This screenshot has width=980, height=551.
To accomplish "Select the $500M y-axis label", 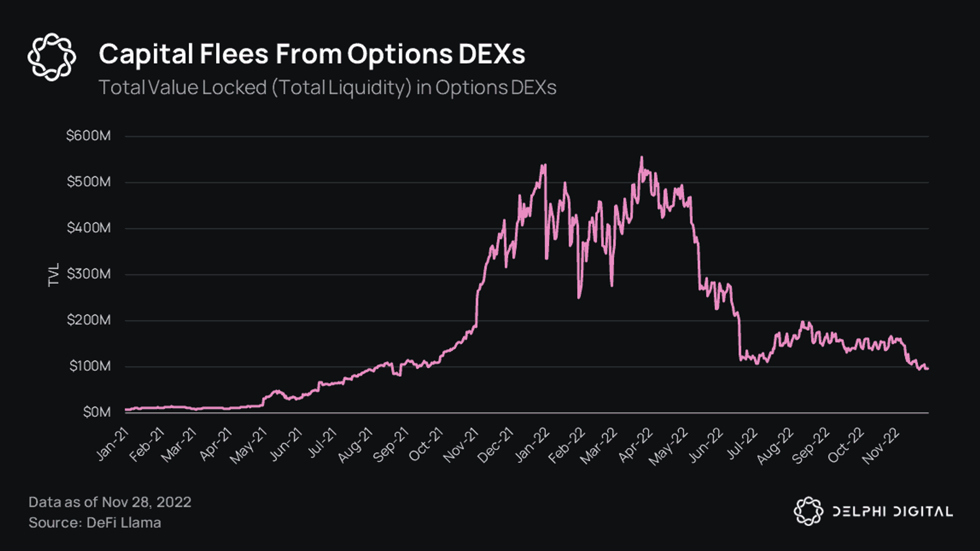I will pos(89,182).
